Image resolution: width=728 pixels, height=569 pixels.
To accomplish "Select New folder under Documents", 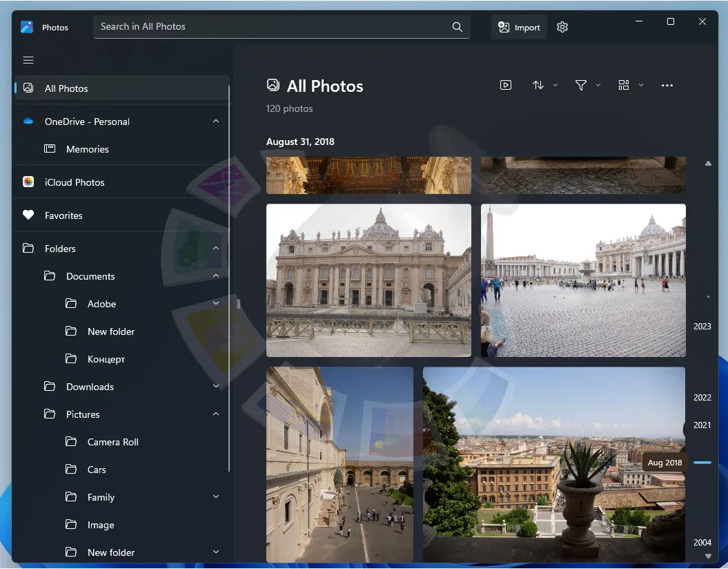I will (121, 331).
